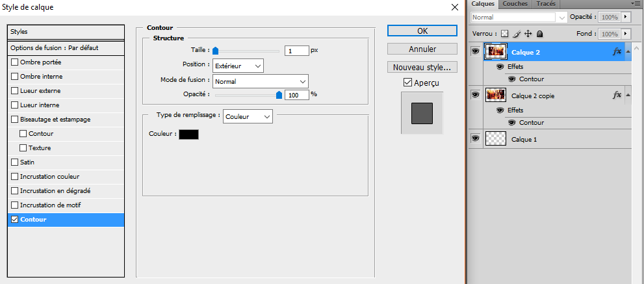Hide the Calque 1 layer
Image resolution: width=644 pixels, height=284 pixels.
click(474, 138)
